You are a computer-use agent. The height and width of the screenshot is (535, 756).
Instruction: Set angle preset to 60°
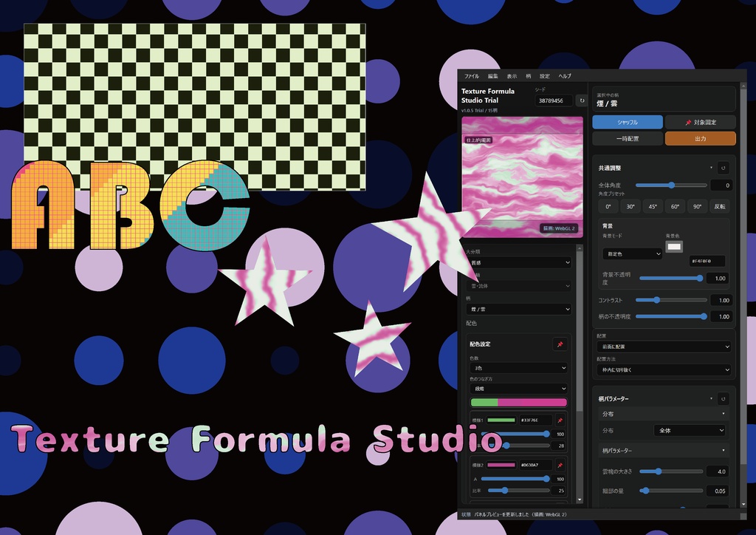pos(675,206)
